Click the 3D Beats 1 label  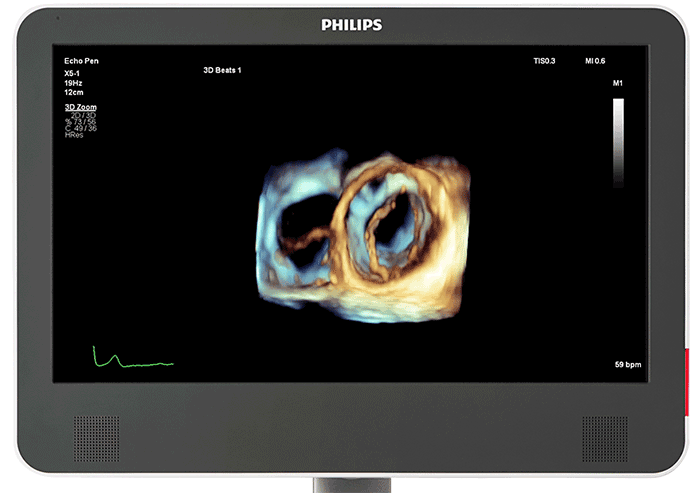[x=221, y=70]
